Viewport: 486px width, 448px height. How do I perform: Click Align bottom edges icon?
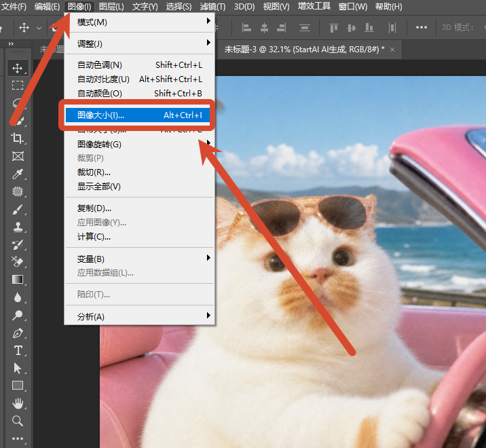(369, 28)
